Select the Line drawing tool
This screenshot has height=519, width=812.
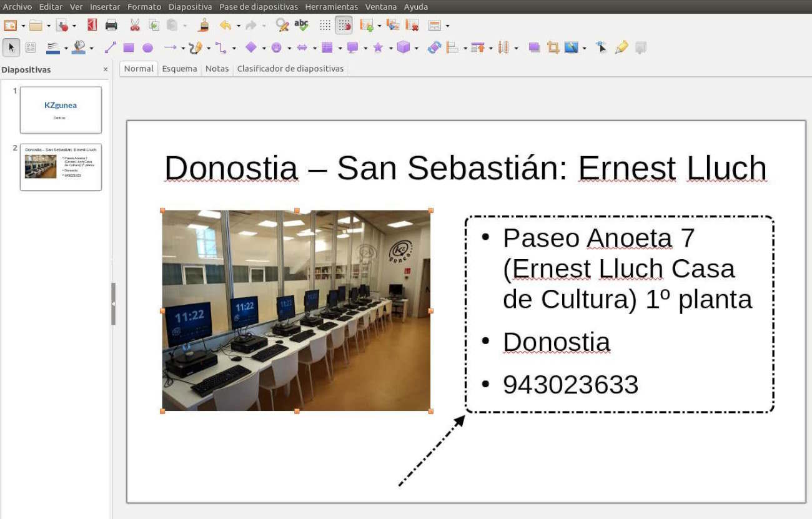pos(110,47)
